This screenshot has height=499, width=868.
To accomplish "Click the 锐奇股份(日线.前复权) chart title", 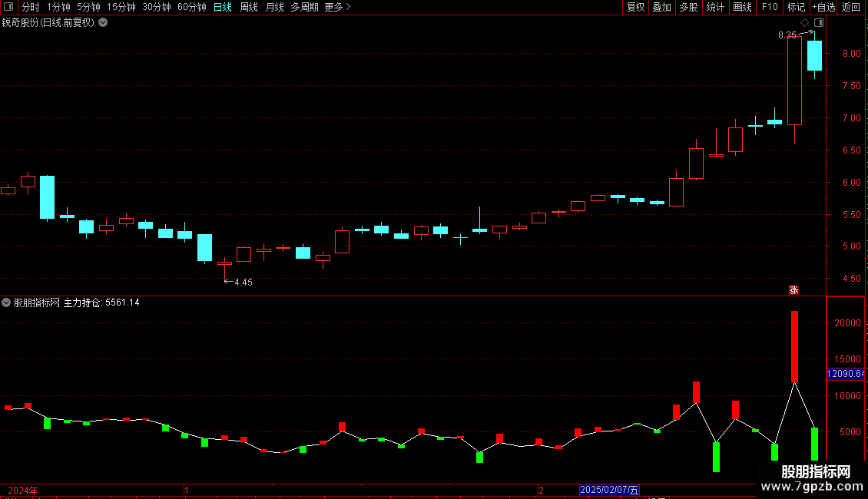I will click(x=48, y=23).
